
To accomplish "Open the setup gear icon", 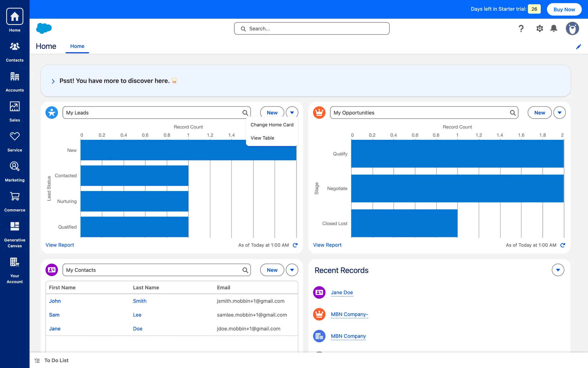I will click(540, 29).
